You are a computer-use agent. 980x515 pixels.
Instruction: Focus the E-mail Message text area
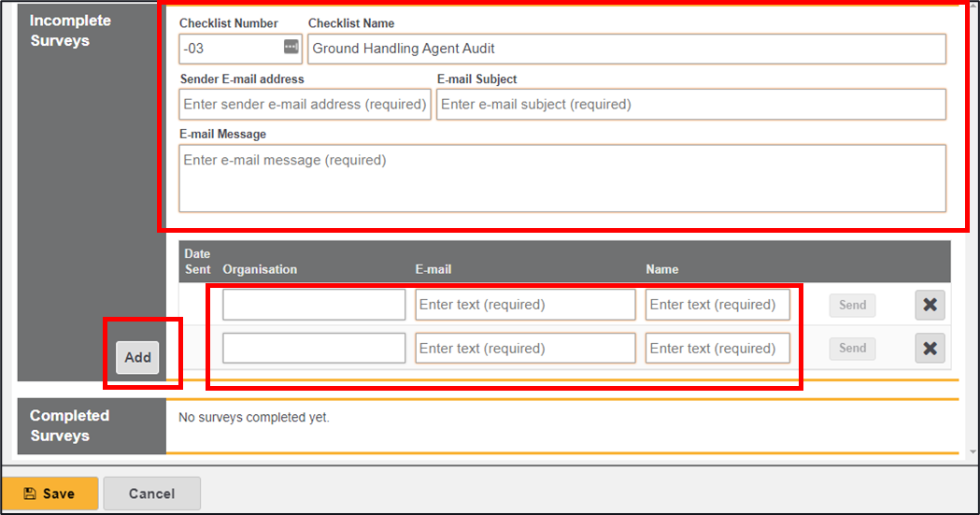point(562,179)
